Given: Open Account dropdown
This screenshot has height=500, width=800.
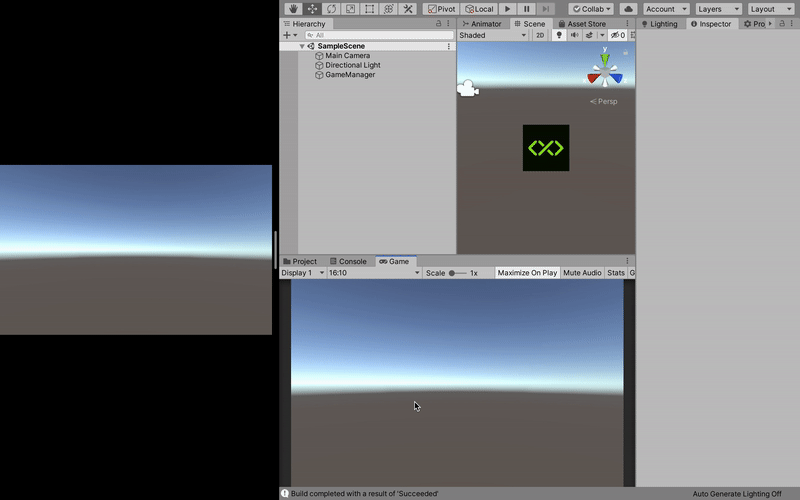Looking at the screenshot, I should [x=666, y=9].
